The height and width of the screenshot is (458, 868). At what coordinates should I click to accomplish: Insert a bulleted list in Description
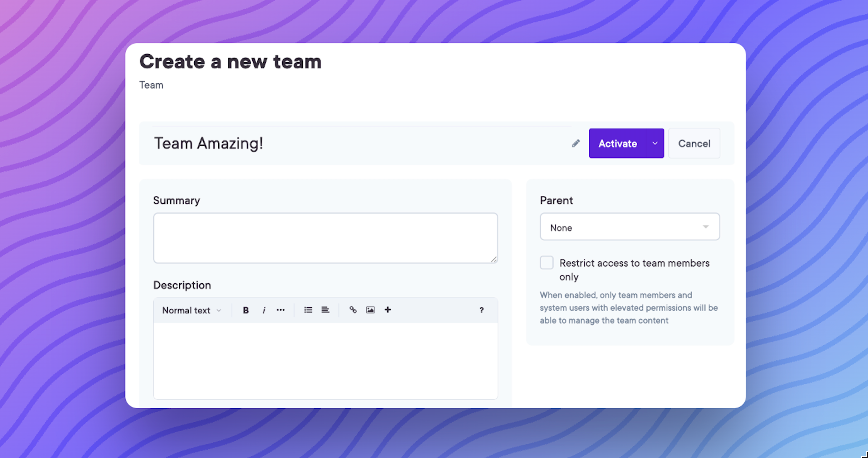pyautogui.click(x=308, y=310)
